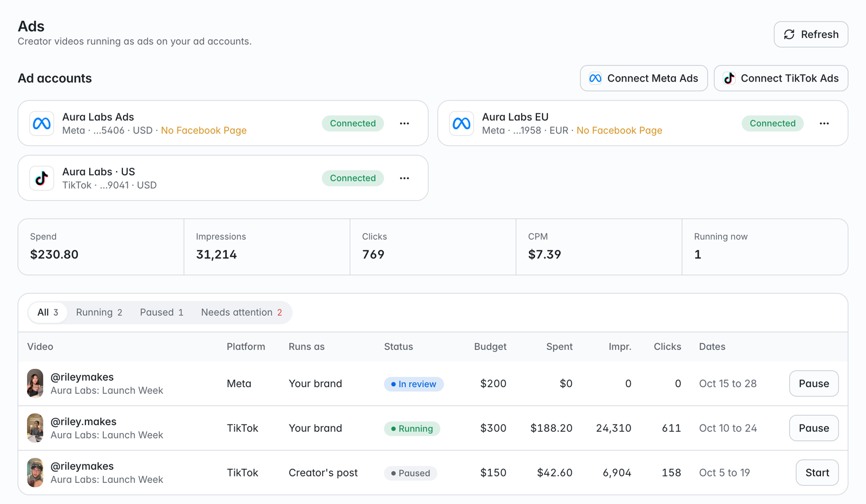The height and width of the screenshot is (504, 866).
Task: Click the Paused status badge
Action: [x=410, y=473]
